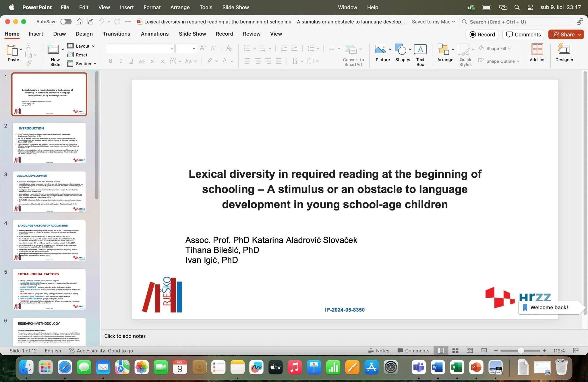Open the Slide Show menu
588x382 pixels.
tap(235, 7)
